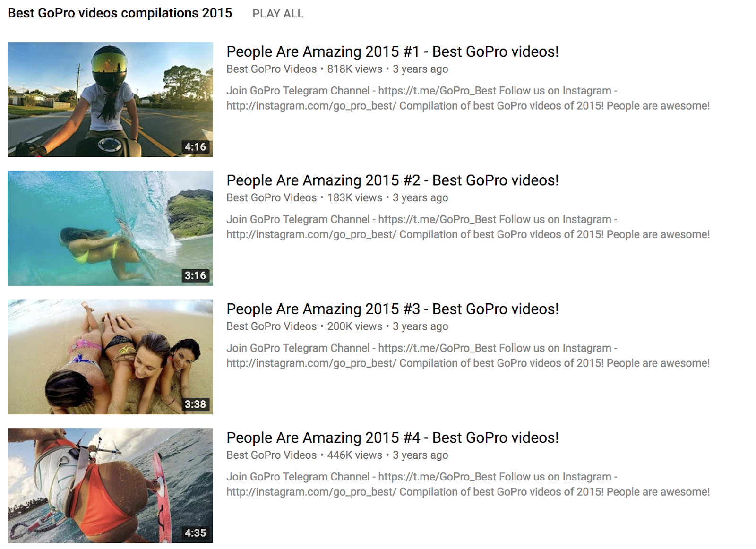Open the People Are Amazing 2015 #1 video title
756x549 pixels.
(392, 51)
